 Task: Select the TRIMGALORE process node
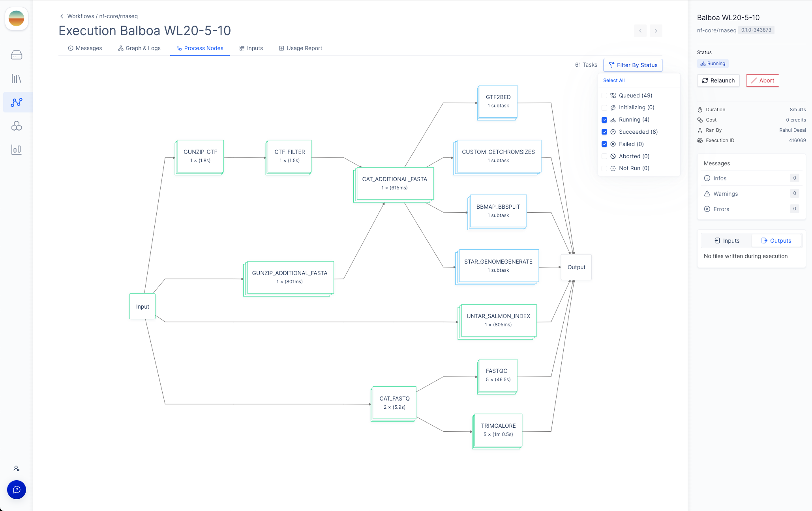point(497,431)
